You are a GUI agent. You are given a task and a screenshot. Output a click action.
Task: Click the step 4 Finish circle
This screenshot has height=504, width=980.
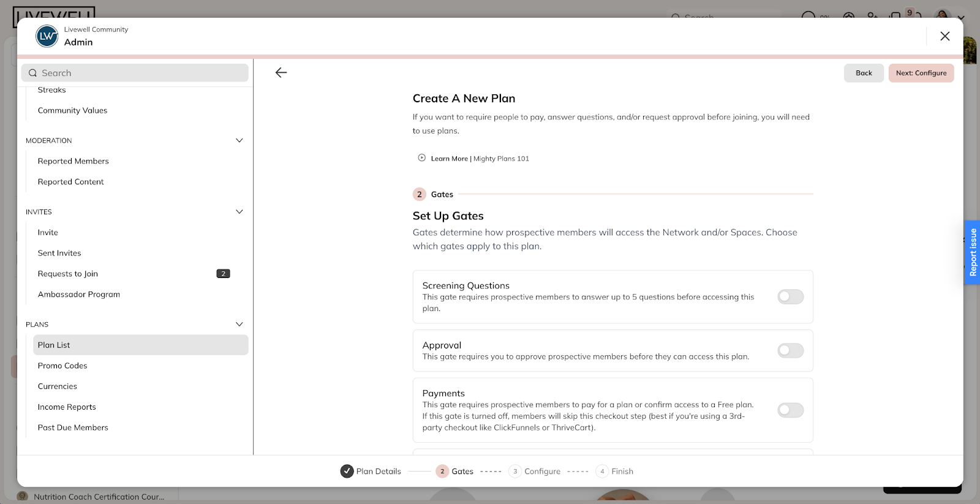[x=602, y=471]
